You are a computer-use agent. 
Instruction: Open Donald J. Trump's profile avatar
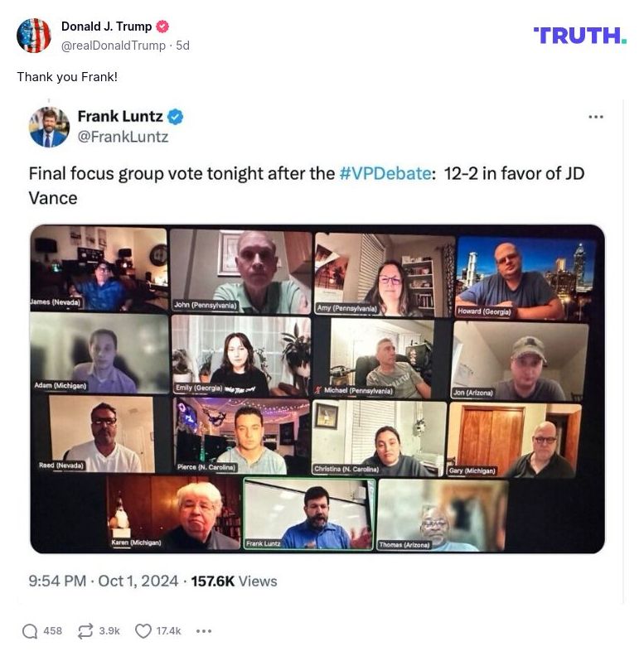coord(33,36)
